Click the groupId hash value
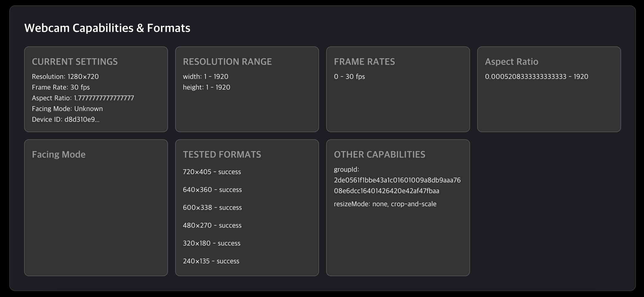This screenshot has height=297, width=644. pyautogui.click(x=397, y=185)
